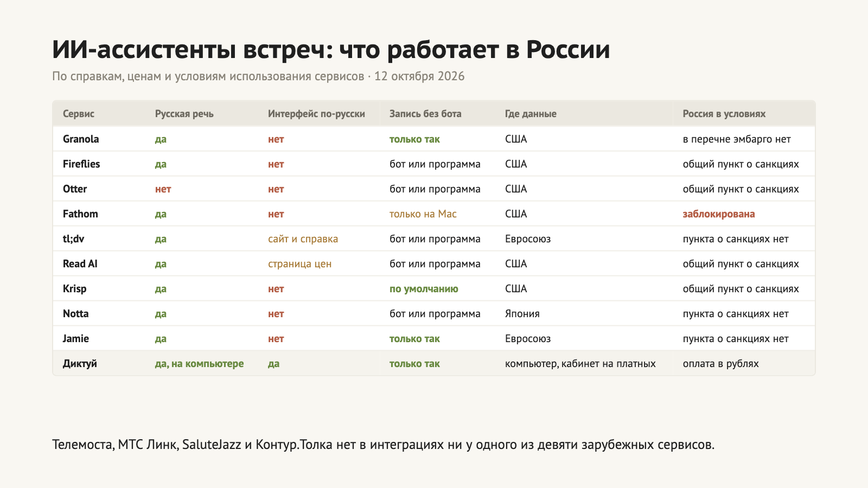This screenshot has width=868, height=488.
Task: Click 'страница цен' in Read AI row
Action: point(300,264)
